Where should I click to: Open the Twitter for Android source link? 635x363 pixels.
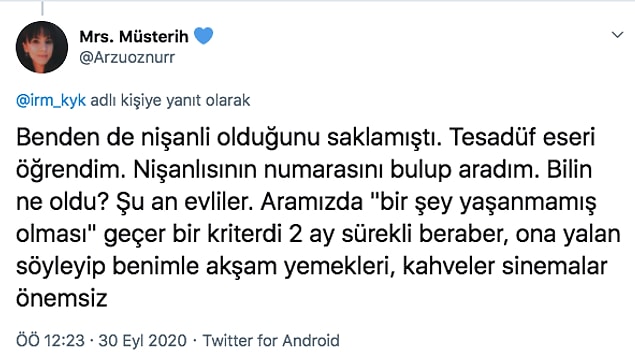(271, 341)
